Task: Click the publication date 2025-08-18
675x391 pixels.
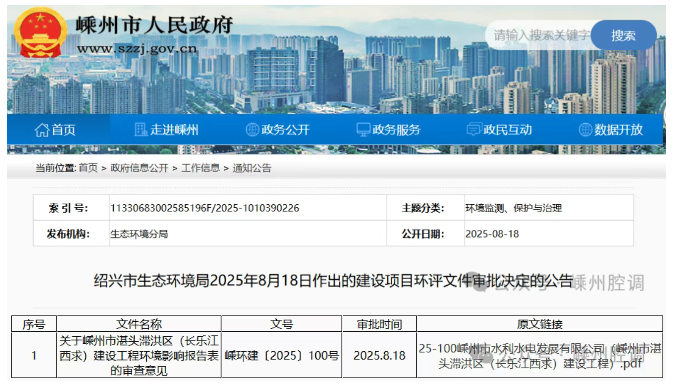Action: 492,234
